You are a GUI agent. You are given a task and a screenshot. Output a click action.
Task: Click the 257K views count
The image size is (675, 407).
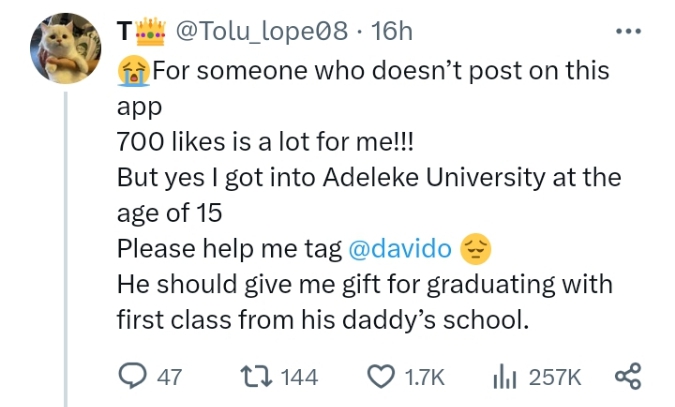[554, 377]
